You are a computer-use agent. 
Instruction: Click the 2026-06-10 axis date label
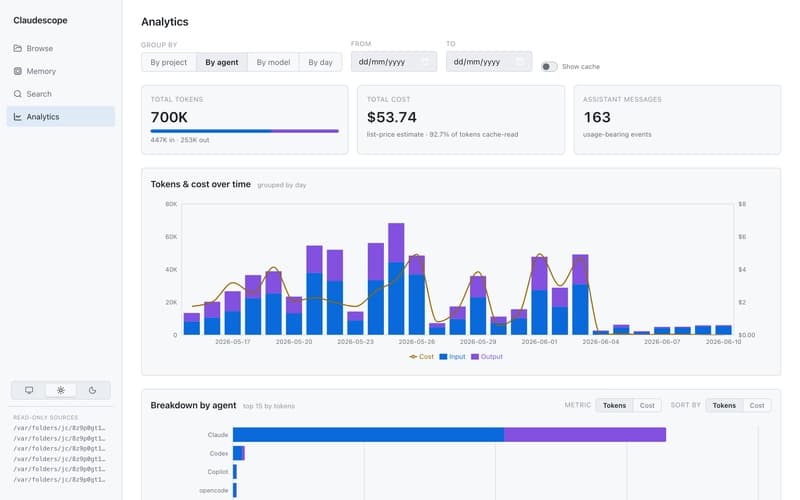pos(723,342)
